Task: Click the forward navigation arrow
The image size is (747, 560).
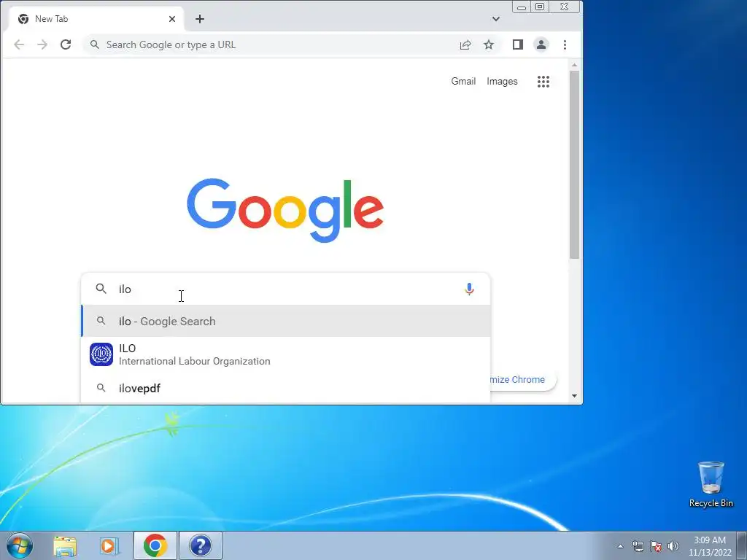Action: (x=42, y=44)
